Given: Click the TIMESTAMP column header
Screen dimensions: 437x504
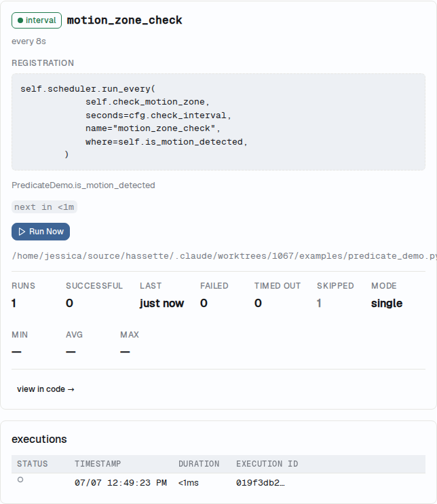Looking at the screenshot, I should pyautogui.click(x=98, y=464).
